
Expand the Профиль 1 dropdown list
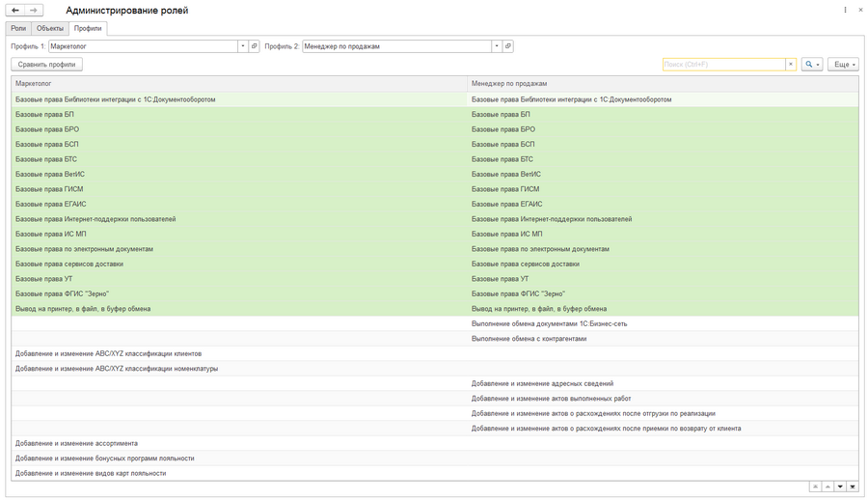[243, 46]
